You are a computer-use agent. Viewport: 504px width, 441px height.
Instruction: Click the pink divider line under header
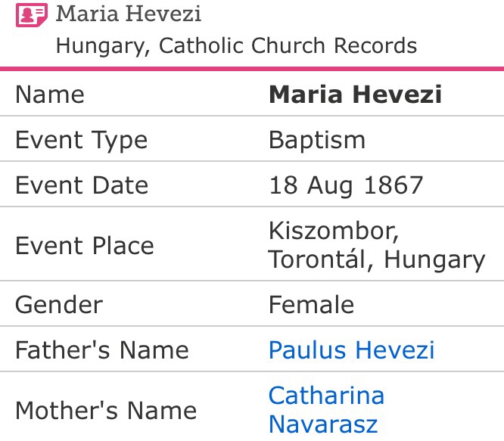pyautogui.click(x=252, y=70)
